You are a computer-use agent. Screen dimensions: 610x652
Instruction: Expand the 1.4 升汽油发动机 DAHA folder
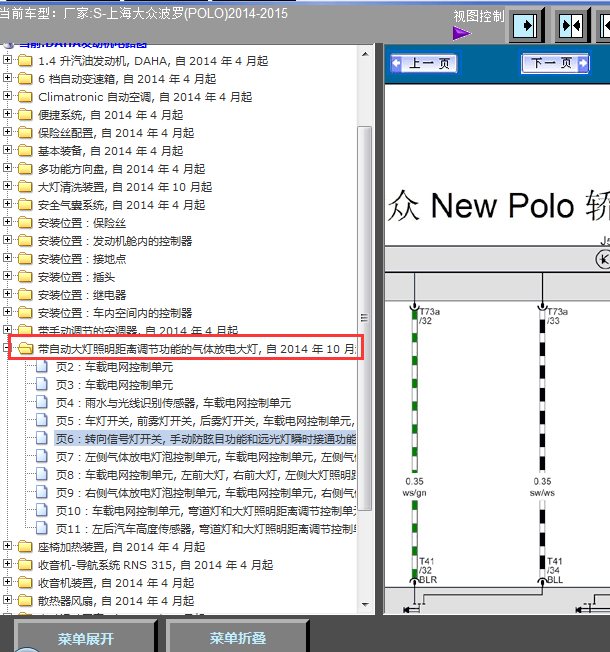[x=7, y=60]
